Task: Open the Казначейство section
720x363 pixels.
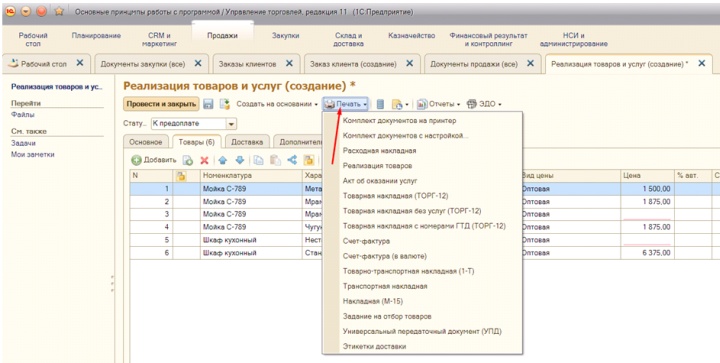Action: (411, 35)
